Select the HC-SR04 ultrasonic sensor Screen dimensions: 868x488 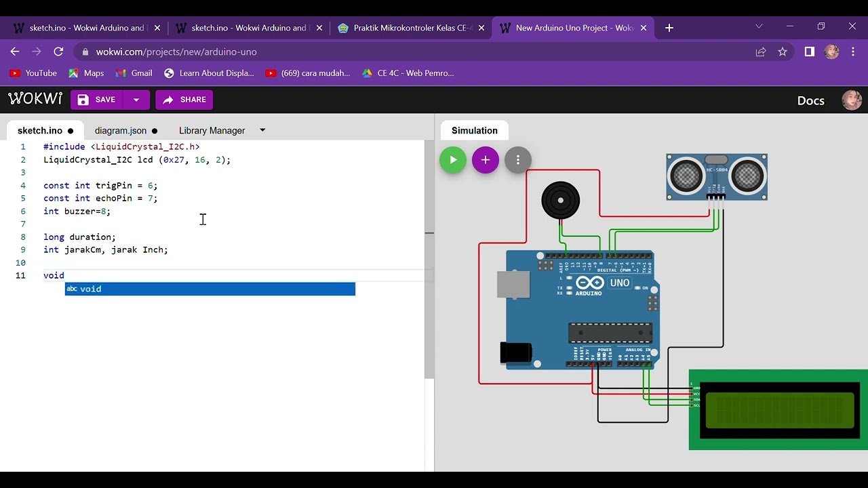[717, 176]
